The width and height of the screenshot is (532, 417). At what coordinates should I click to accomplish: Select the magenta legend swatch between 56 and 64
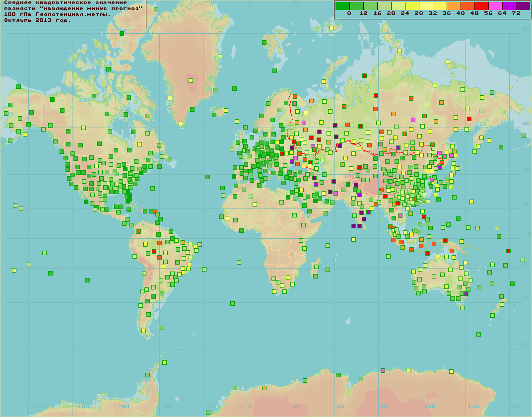495,5
